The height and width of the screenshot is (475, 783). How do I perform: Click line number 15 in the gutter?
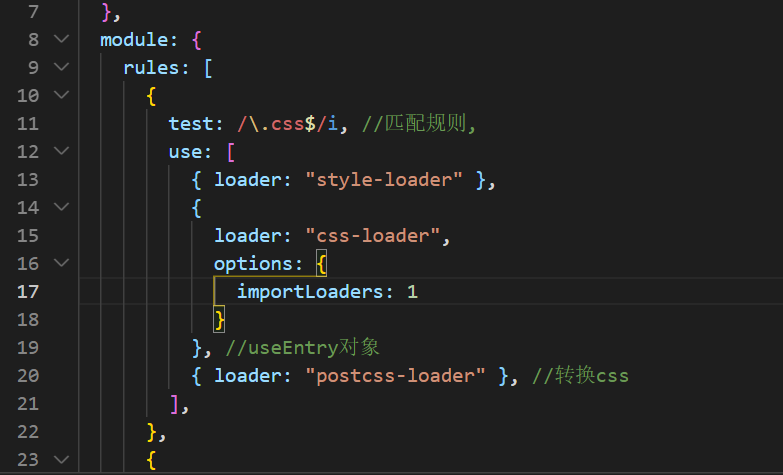(x=28, y=235)
